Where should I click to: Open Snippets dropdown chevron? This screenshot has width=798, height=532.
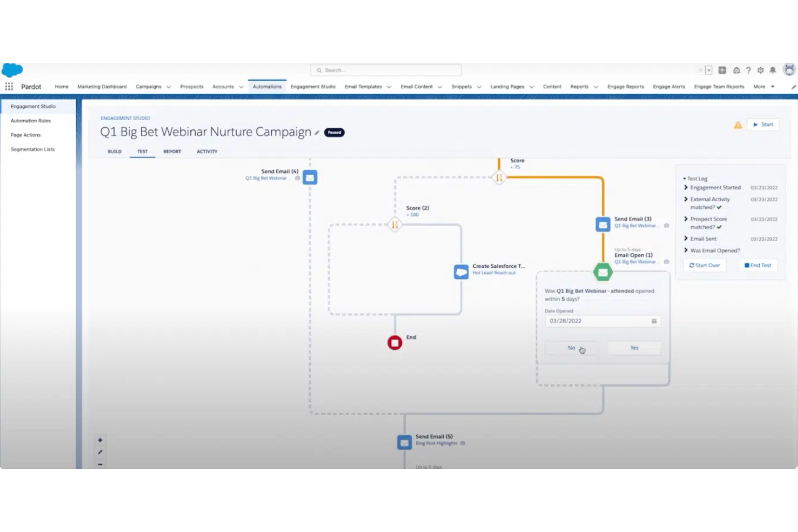479,87
